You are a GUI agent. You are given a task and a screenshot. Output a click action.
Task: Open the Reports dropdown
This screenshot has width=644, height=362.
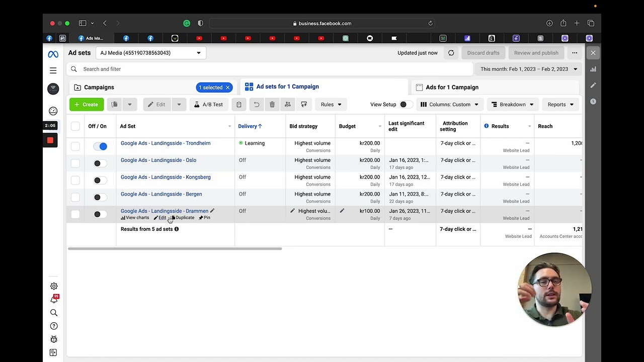(x=560, y=105)
